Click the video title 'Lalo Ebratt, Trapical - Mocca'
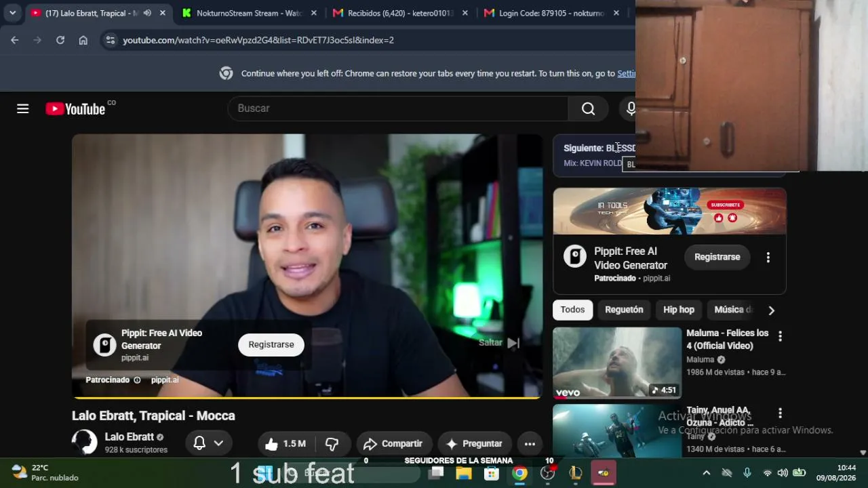Image resolution: width=868 pixels, height=488 pixels. 153,415
